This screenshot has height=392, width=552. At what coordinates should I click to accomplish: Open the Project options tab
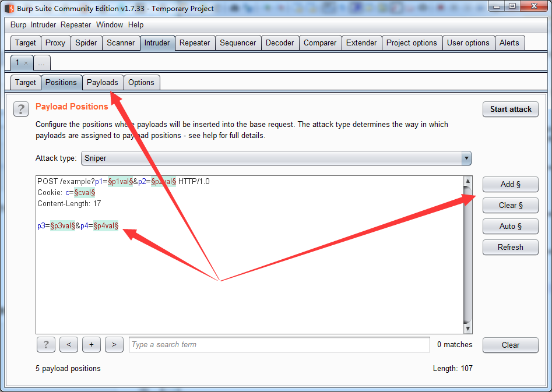click(412, 43)
